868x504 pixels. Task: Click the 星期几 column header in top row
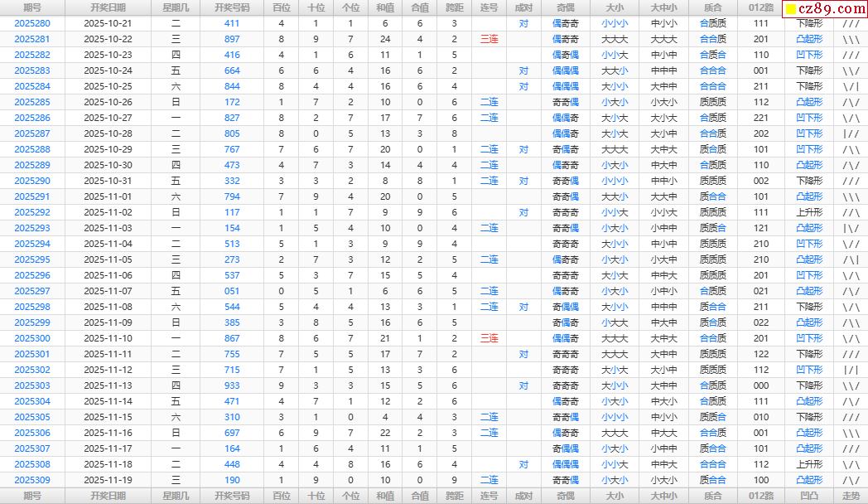point(176,7)
